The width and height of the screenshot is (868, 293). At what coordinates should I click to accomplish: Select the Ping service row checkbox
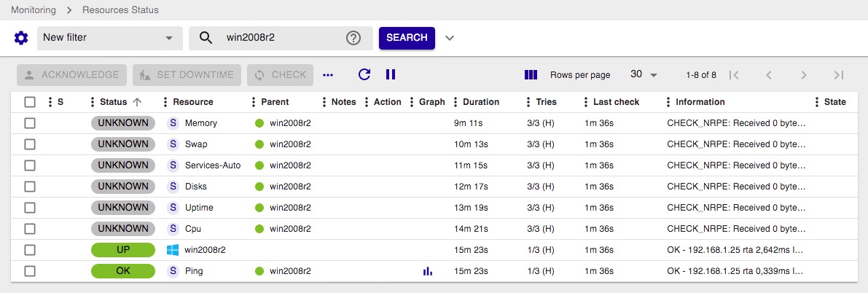(30, 271)
